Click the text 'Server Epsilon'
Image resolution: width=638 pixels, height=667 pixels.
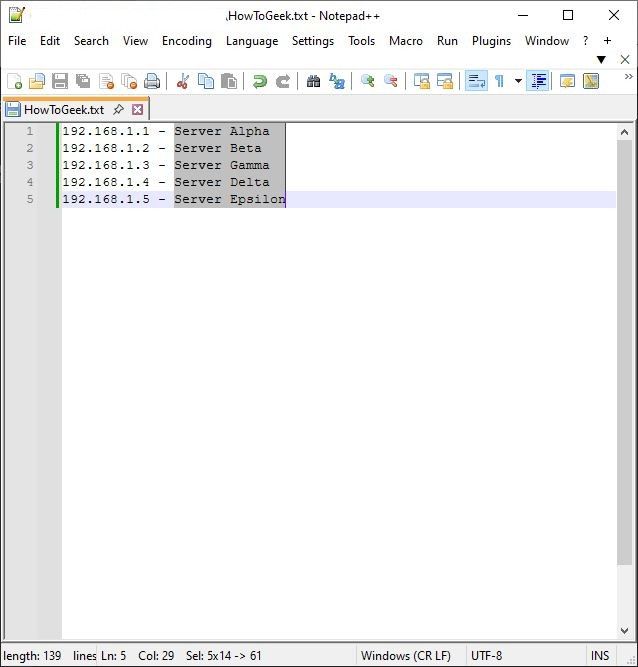tap(230, 199)
